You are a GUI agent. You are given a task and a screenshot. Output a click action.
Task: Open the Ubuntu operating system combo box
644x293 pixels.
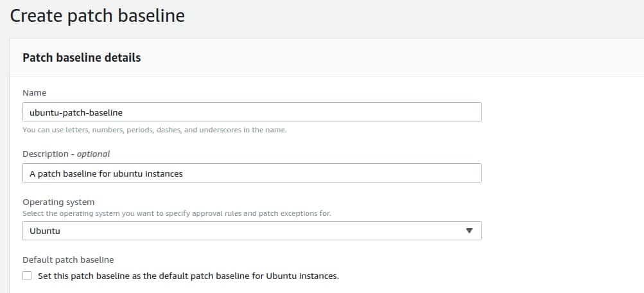pyautogui.click(x=252, y=231)
